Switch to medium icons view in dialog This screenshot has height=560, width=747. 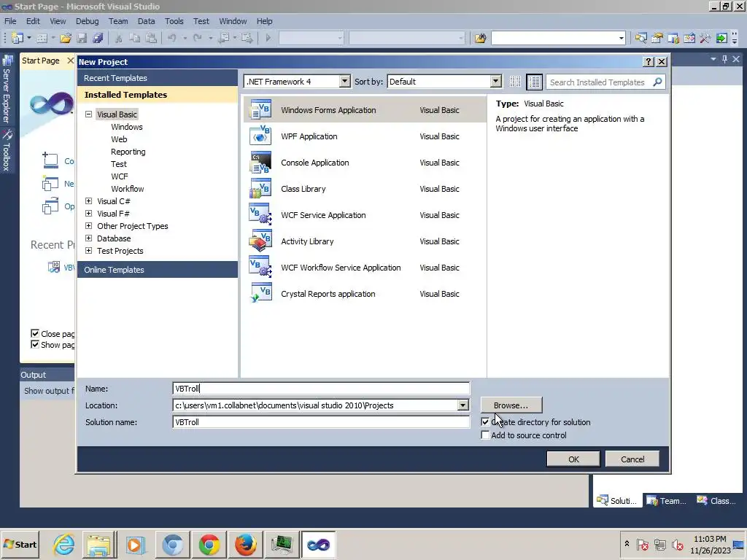click(535, 82)
